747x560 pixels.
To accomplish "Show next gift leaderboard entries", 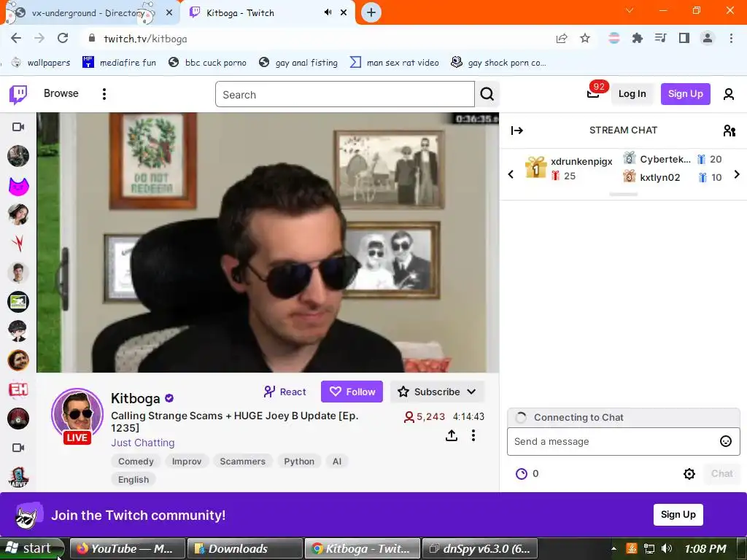I will pyautogui.click(x=737, y=174).
